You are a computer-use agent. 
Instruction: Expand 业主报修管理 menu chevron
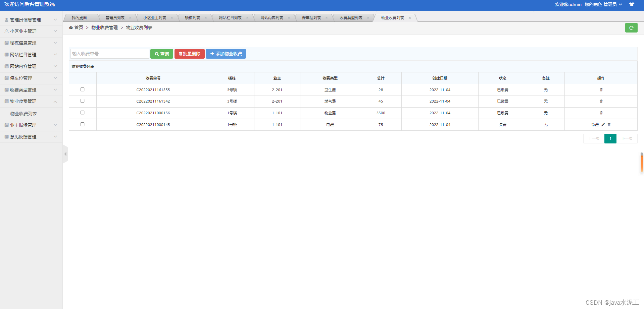(55, 125)
